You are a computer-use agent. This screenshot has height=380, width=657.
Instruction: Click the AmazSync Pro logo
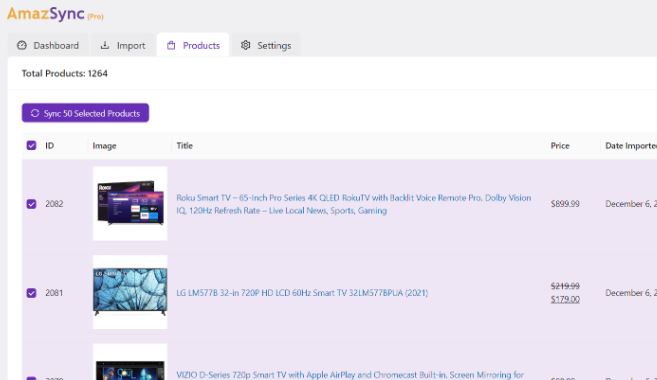pos(55,14)
